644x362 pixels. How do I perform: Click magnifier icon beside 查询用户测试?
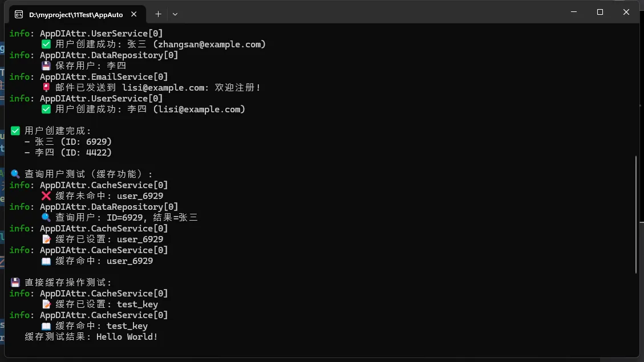tap(15, 174)
